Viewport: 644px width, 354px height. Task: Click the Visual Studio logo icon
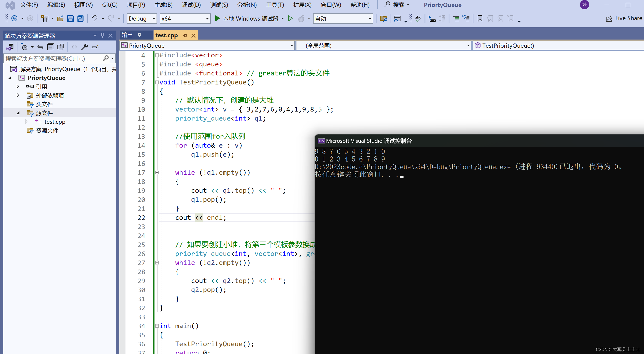pyautogui.click(x=10, y=5)
